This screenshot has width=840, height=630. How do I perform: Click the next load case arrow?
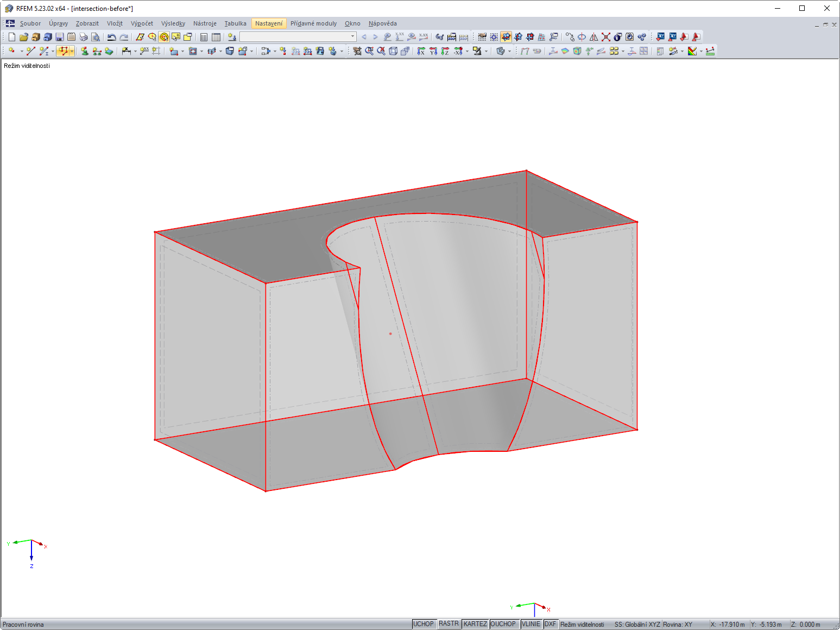375,37
